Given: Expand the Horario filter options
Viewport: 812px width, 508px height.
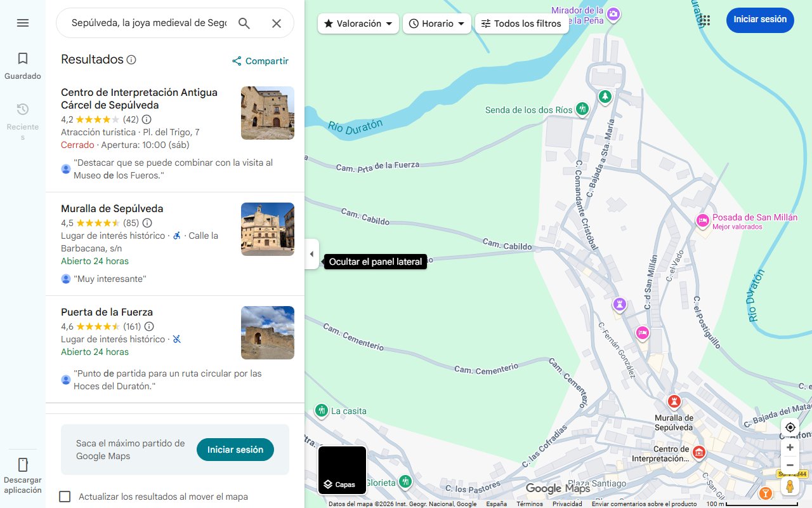Looking at the screenshot, I should pyautogui.click(x=436, y=23).
